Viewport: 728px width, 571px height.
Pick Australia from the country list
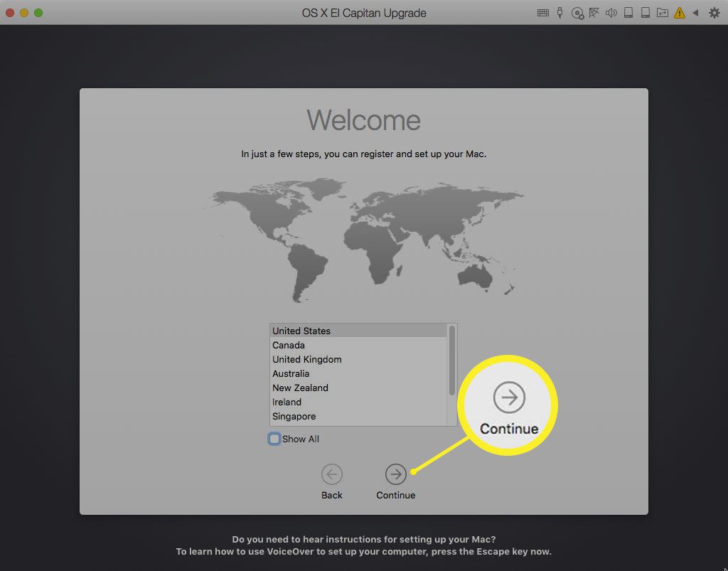291,373
